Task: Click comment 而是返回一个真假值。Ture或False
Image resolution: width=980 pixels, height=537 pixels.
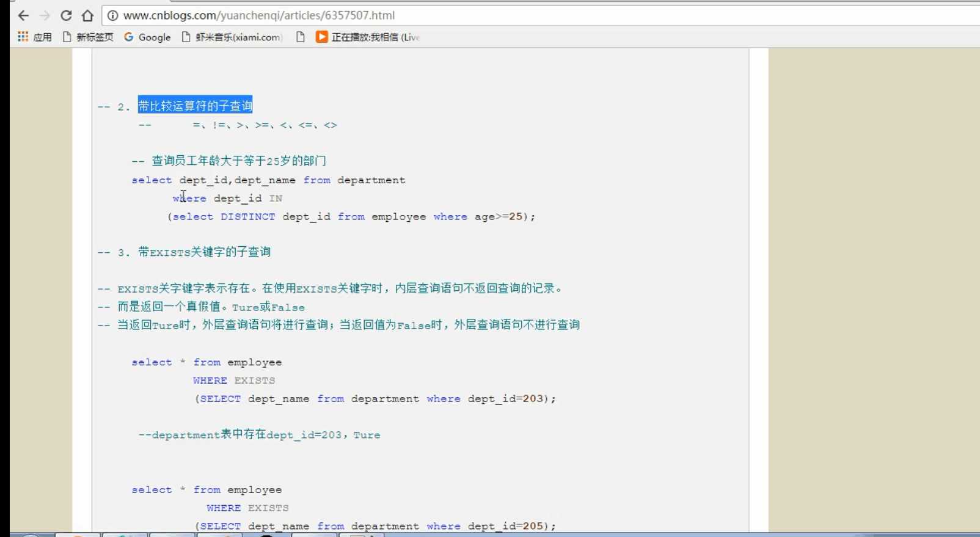Action: 201,307
